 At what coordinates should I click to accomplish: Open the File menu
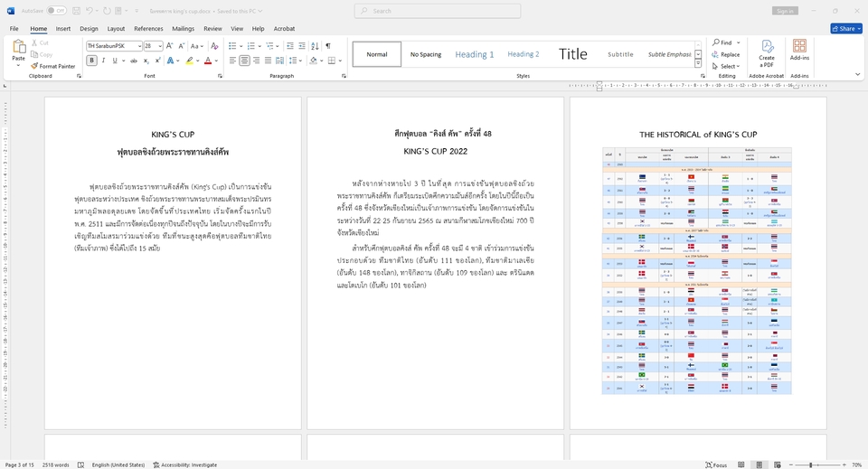click(14, 29)
